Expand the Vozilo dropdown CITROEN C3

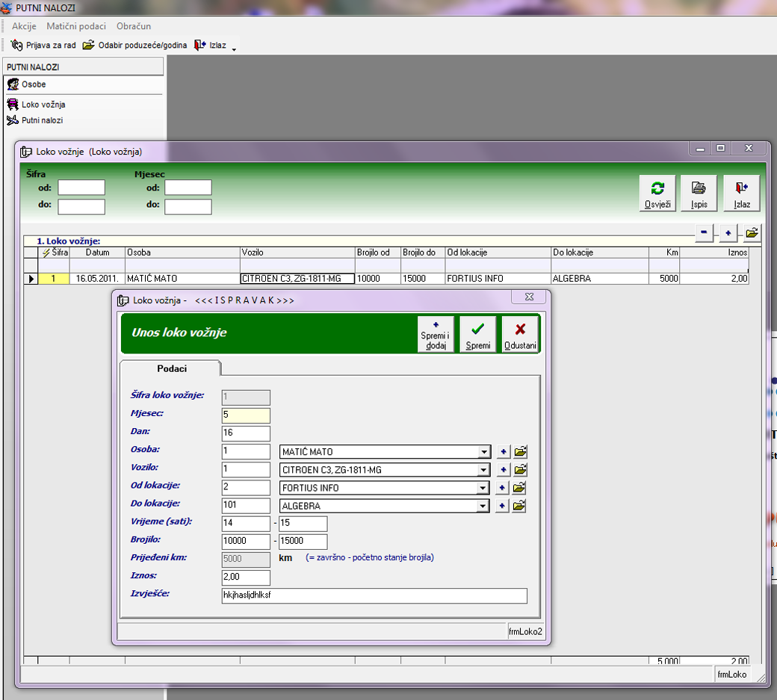[484, 470]
